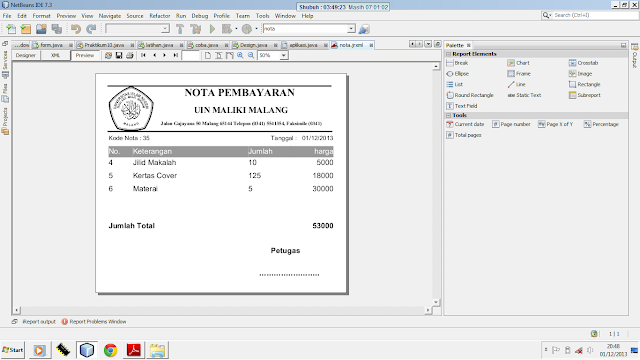This screenshot has width=640, height=360.
Task: Click the search field in menu bar
Action: coord(594,15)
